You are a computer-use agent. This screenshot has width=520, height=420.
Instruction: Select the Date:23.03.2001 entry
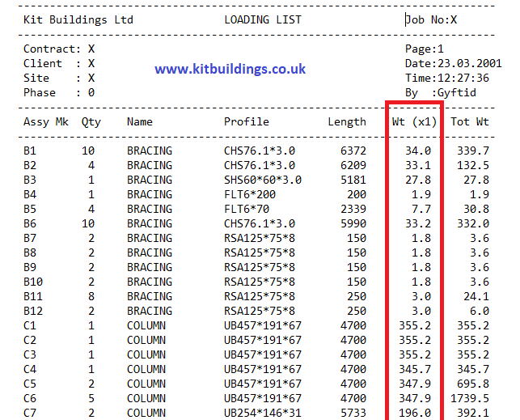click(x=454, y=63)
